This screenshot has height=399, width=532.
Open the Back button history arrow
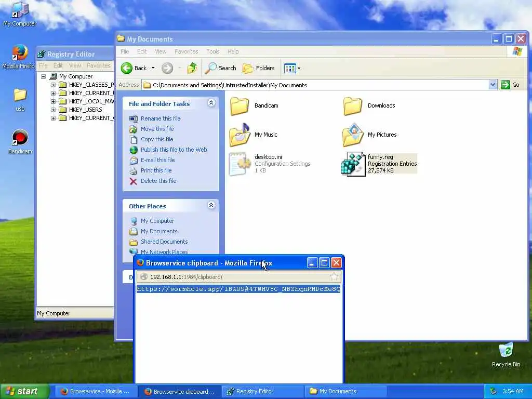(x=153, y=68)
